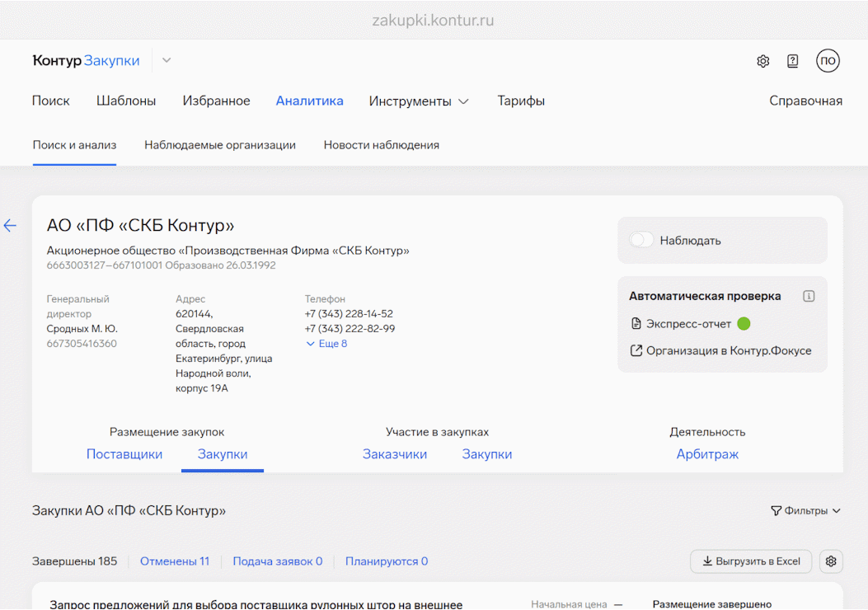The height and width of the screenshot is (610, 868).
Task: Open table settings gear next to Excel
Action: [831, 561]
